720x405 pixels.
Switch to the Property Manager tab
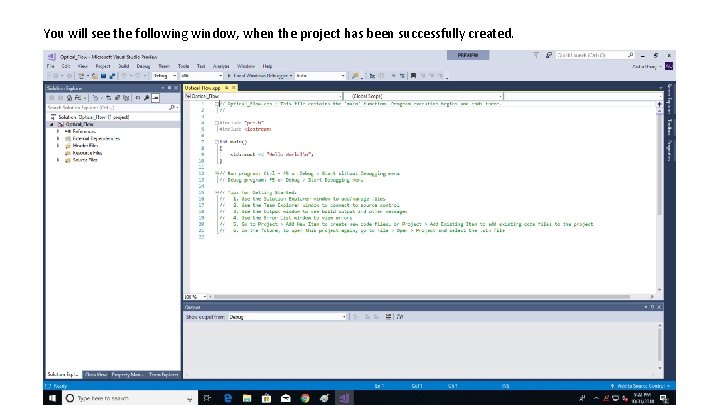(127, 375)
